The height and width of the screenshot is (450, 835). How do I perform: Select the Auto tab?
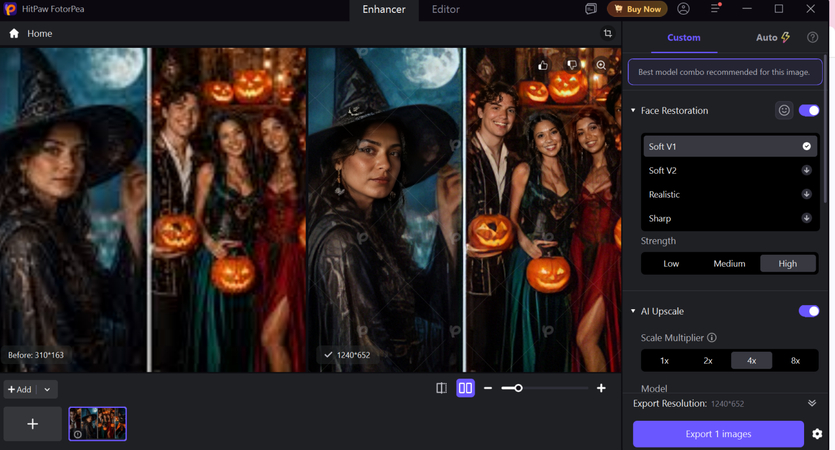[x=773, y=37]
